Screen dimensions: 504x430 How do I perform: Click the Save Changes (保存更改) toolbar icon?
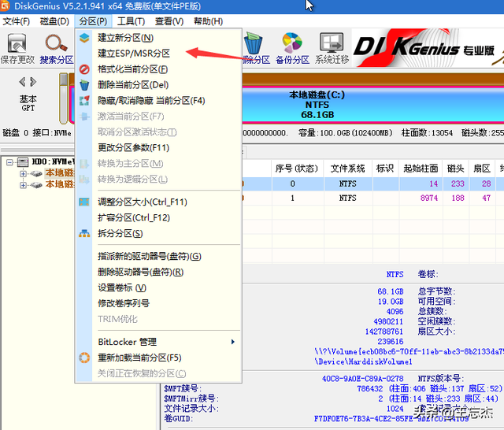17,43
